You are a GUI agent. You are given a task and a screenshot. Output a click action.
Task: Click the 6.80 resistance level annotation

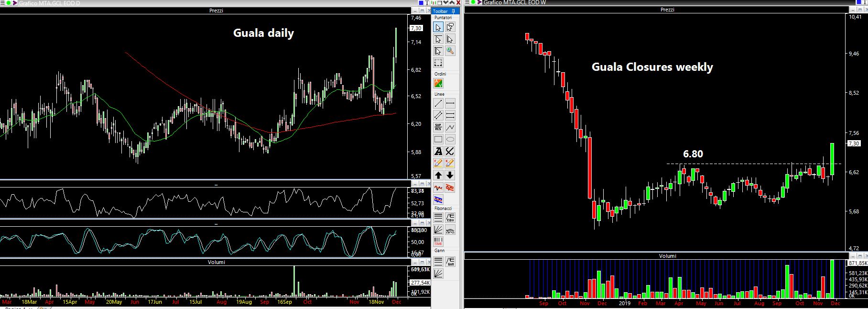[x=693, y=154]
